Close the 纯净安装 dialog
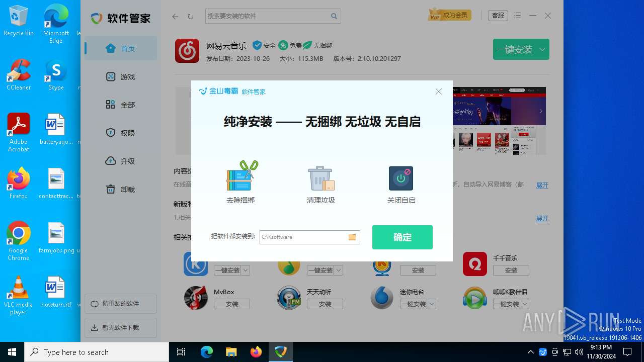 439,92
